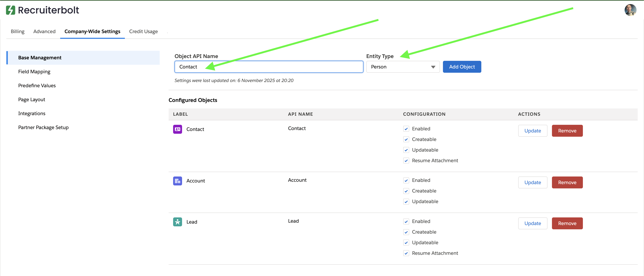The image size is (644, 276).
Task: Uncheck Enabled for the Contact object
Action: tap(406, 129)
